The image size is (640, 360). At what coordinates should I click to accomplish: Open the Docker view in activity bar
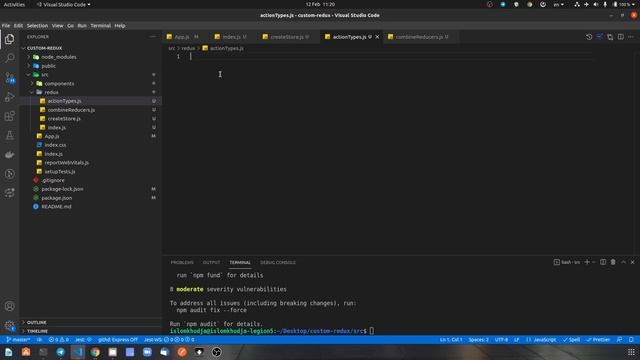[9, 155]
